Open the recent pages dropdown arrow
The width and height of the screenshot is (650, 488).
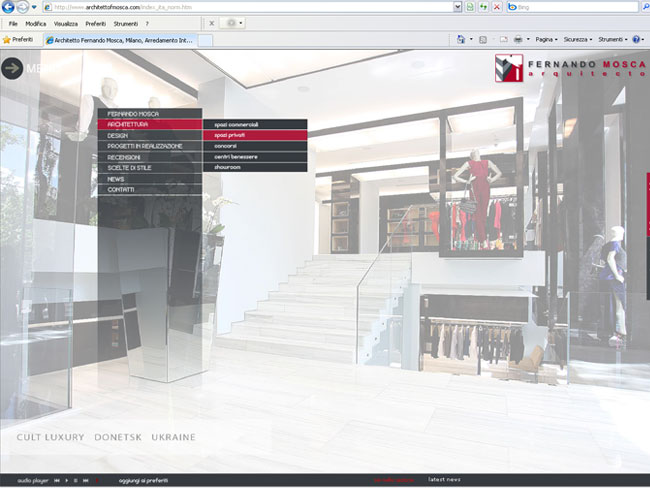coord(34,7)
